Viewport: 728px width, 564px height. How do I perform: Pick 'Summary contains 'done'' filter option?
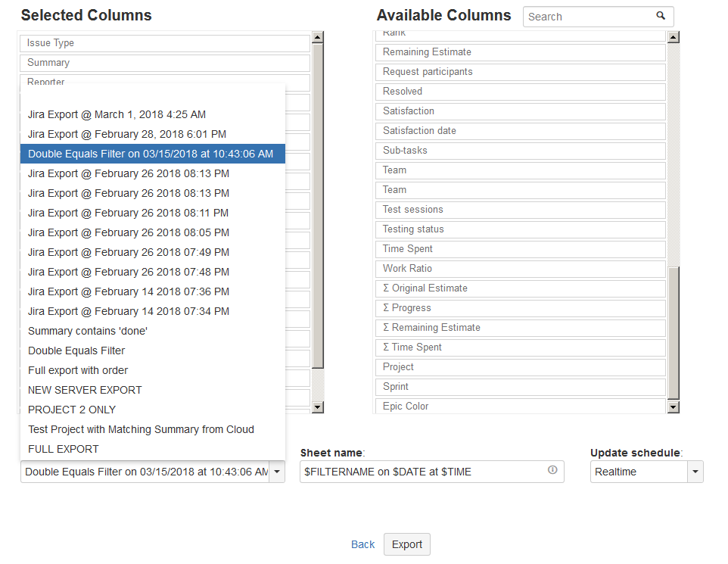click(x=88, y=331)
